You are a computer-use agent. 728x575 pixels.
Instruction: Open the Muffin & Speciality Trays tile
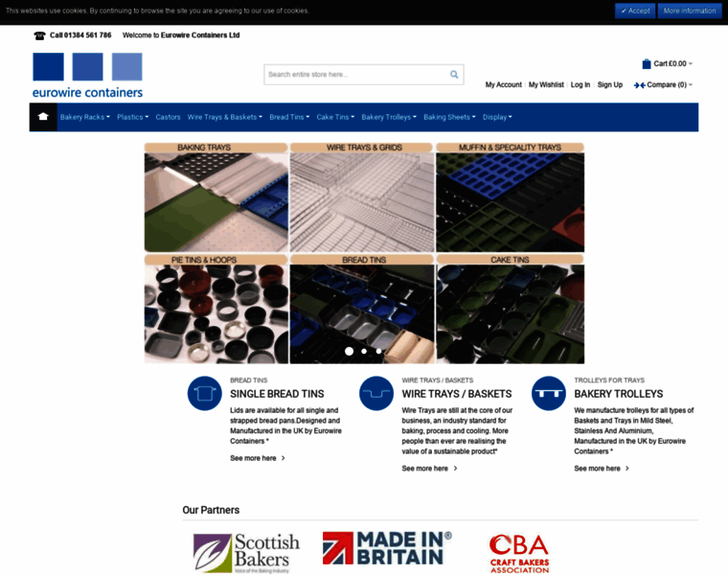point(511,197)
